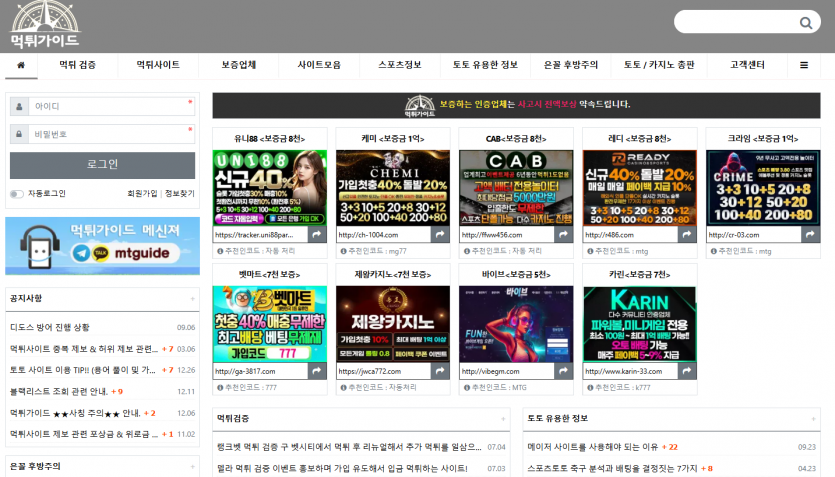
Task: Click share arrow beside vibegm.com URL
Action: pos(563,371)
